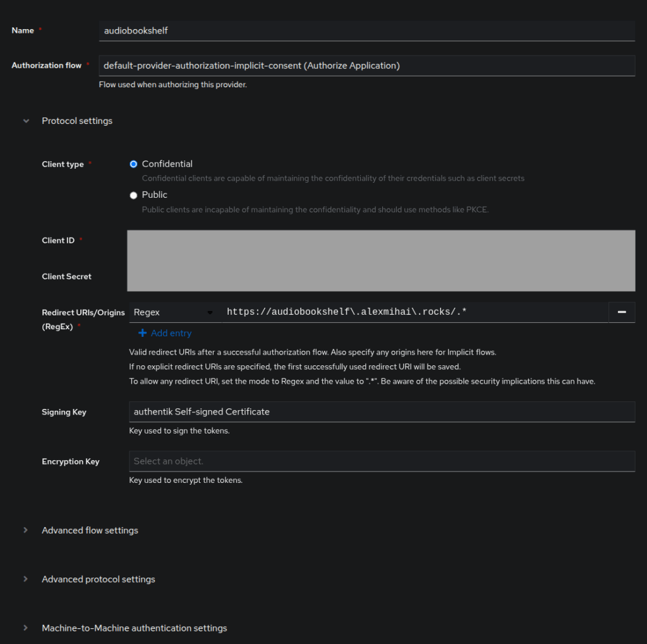Click the plus icon next to Add entry
The width and height of the screenshot is (647, 644).
142,332
